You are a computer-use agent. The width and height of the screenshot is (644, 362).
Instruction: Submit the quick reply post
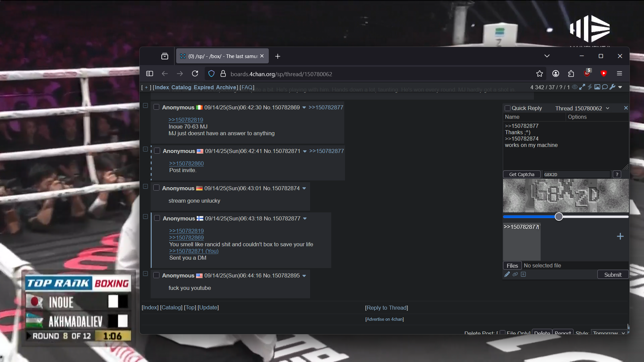click(x=613, y=275)
